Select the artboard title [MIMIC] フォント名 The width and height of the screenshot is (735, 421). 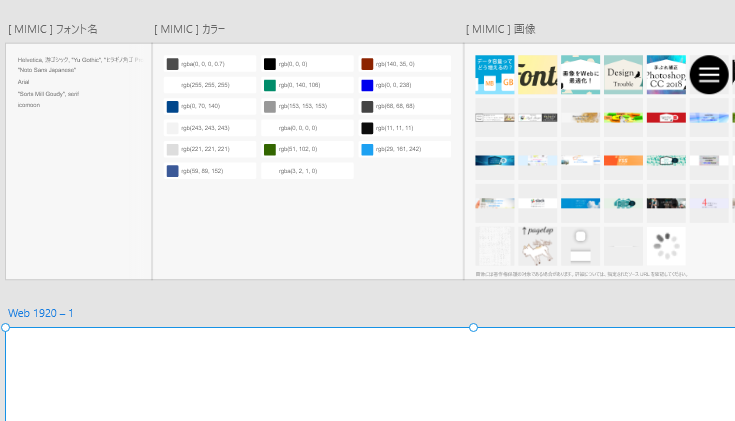pos(52,29)
